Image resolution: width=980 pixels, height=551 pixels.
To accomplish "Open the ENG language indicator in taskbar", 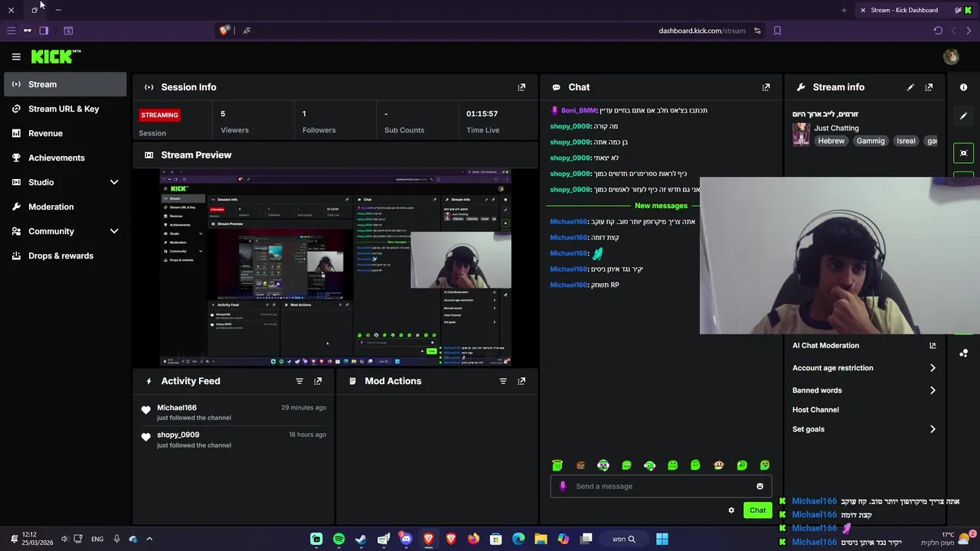I will coord(97,539).
